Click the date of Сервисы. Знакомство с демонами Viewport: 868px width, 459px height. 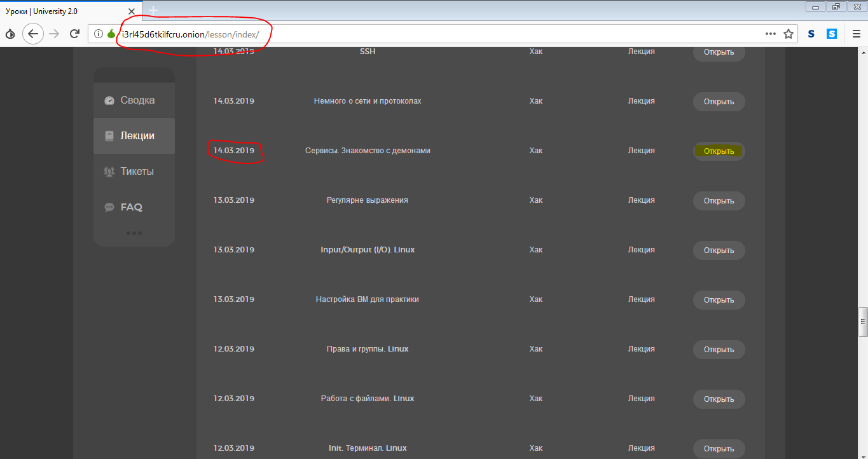click(x=234, y=151)
